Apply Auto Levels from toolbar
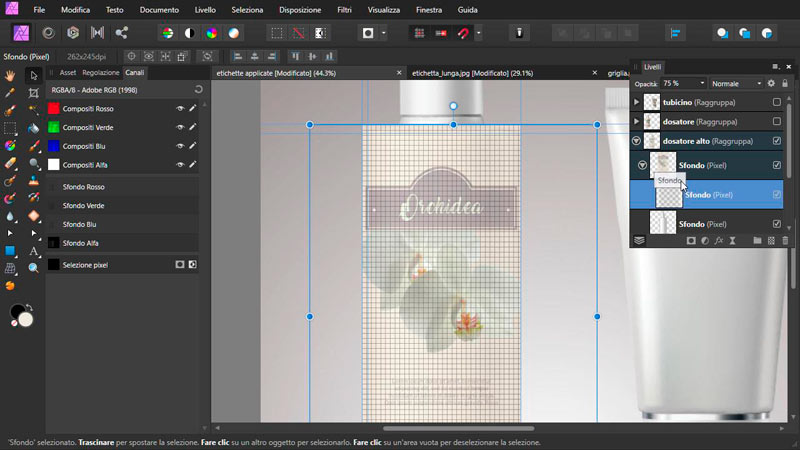Viewport: 800px width, 450px height. tap(167, 33)
